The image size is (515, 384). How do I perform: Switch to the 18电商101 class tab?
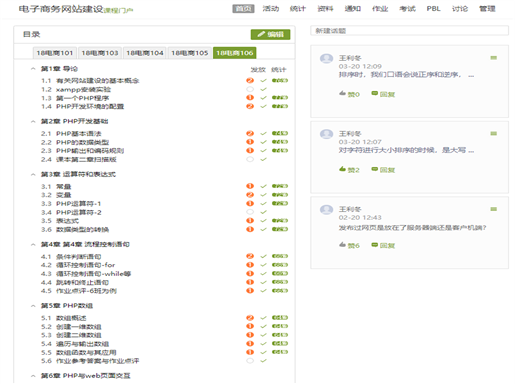(x=55, y=53)
